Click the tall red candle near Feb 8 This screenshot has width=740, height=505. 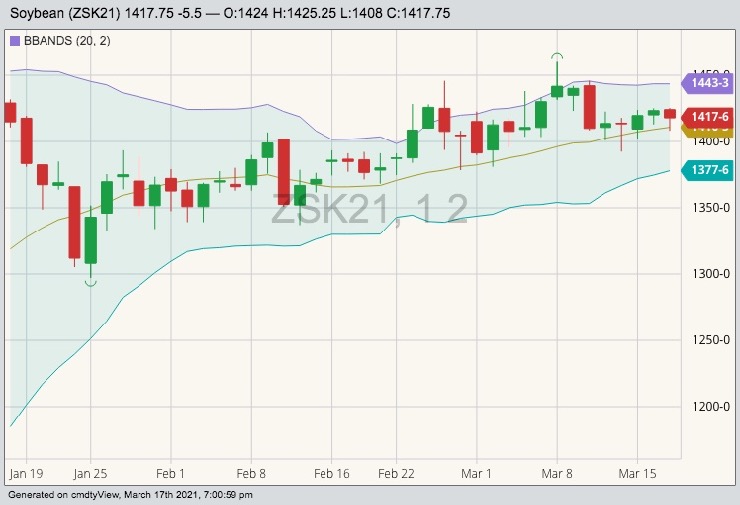[284, 171]
